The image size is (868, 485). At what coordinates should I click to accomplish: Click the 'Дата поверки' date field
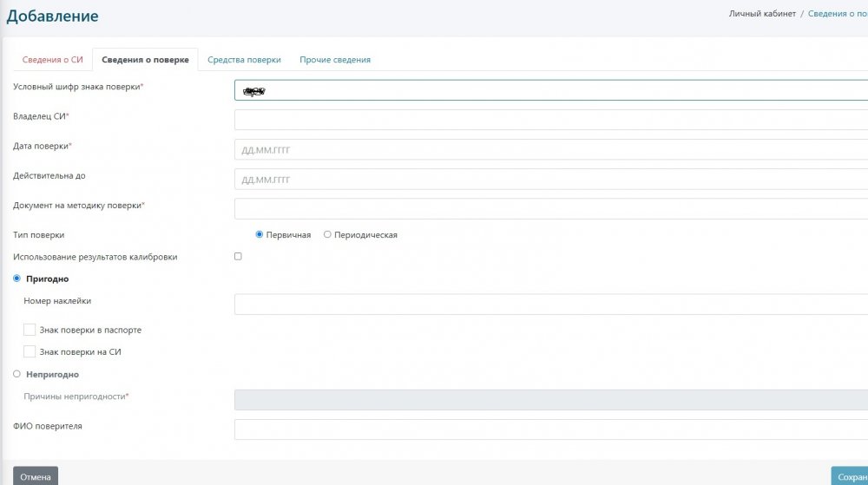tap(551, 149)
